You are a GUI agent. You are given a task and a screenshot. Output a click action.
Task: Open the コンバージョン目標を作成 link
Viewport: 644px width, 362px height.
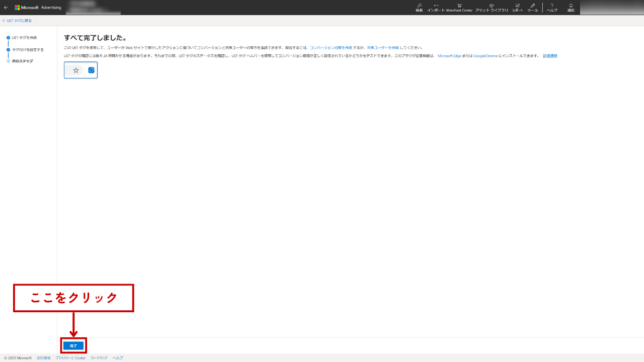tap(331, 48)
